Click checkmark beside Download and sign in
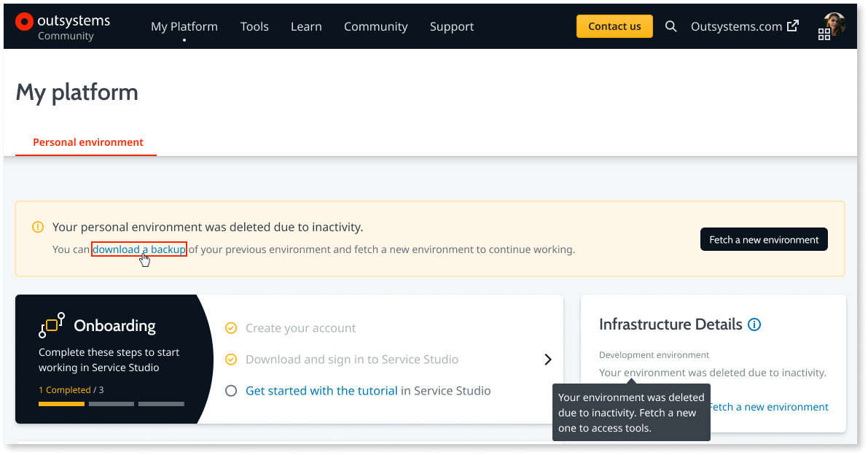The image size is (868, 455). tap(231, 359)
